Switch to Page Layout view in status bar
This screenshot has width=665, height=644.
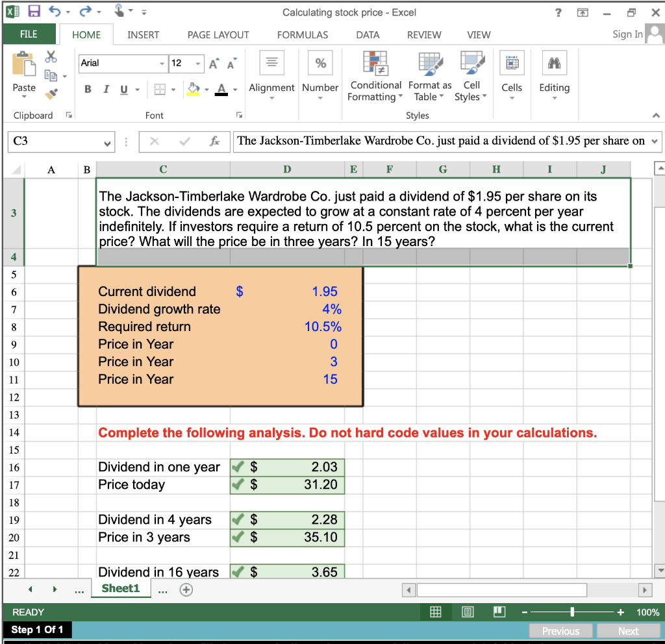pos(467,612)
